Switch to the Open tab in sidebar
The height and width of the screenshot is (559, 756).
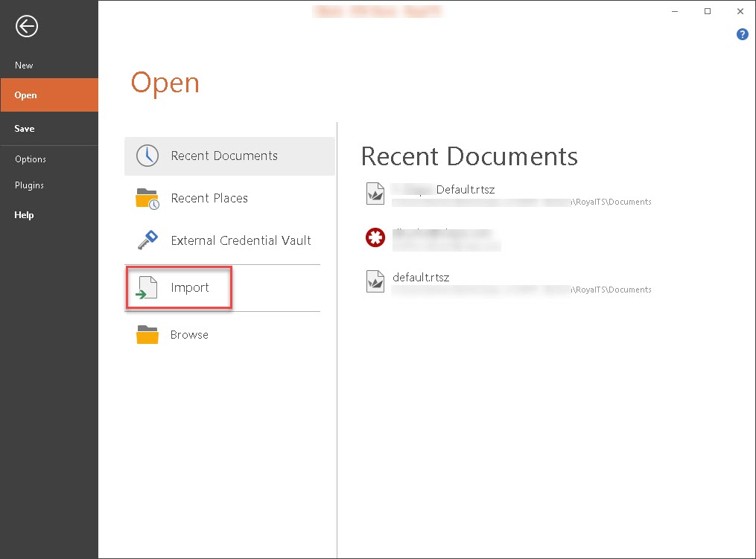pos(25,95)
